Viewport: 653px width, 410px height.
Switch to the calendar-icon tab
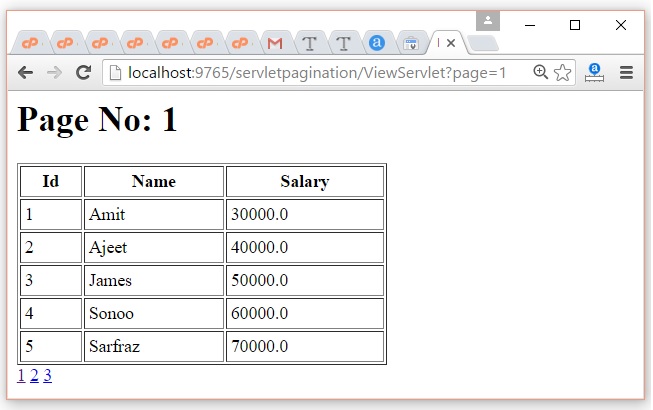coord(410,43)
